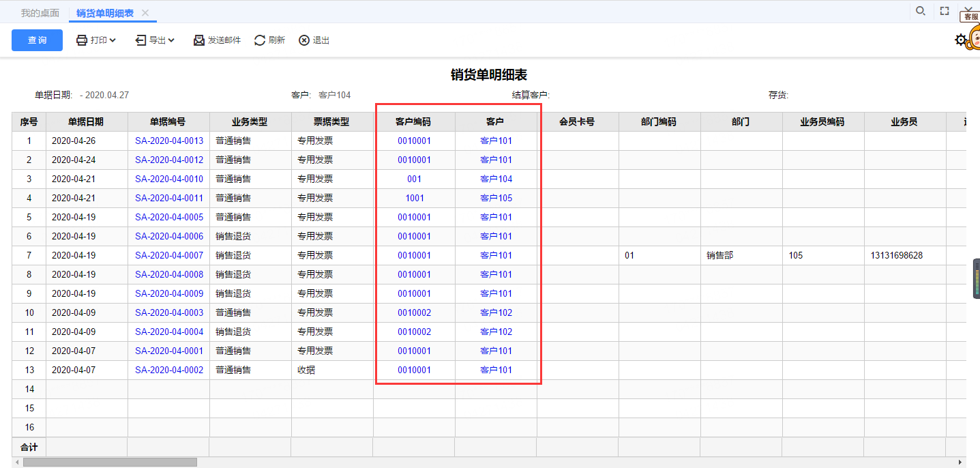Open document SA-2020-04-0013
980x468 pixels.
click(169, 141)
